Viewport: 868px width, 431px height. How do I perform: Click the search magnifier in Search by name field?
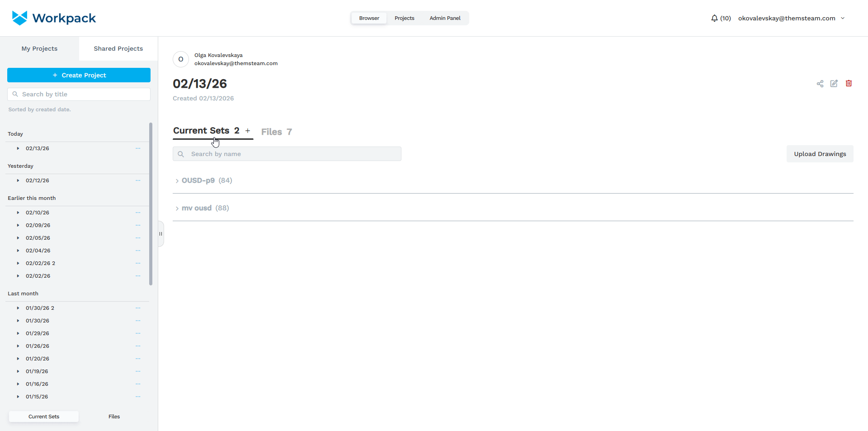[181, 154]
